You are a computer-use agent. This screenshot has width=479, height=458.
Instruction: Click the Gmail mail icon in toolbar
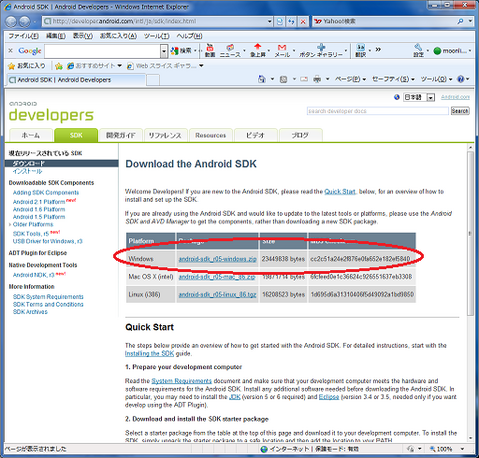coord(282,51)
